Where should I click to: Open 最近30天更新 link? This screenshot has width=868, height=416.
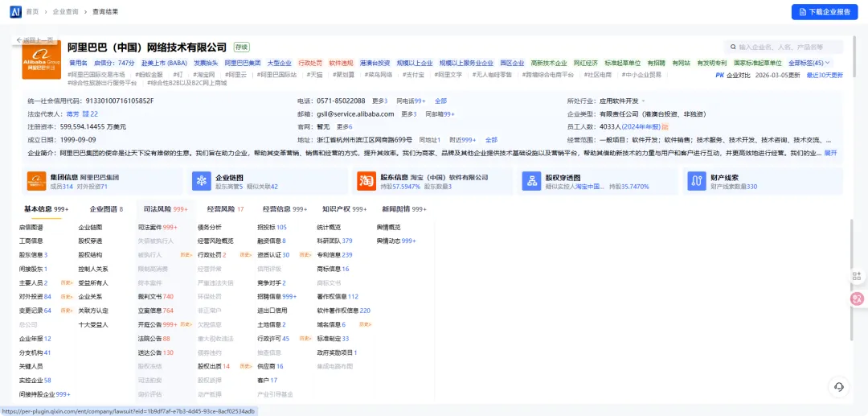(x=825, y=75)
